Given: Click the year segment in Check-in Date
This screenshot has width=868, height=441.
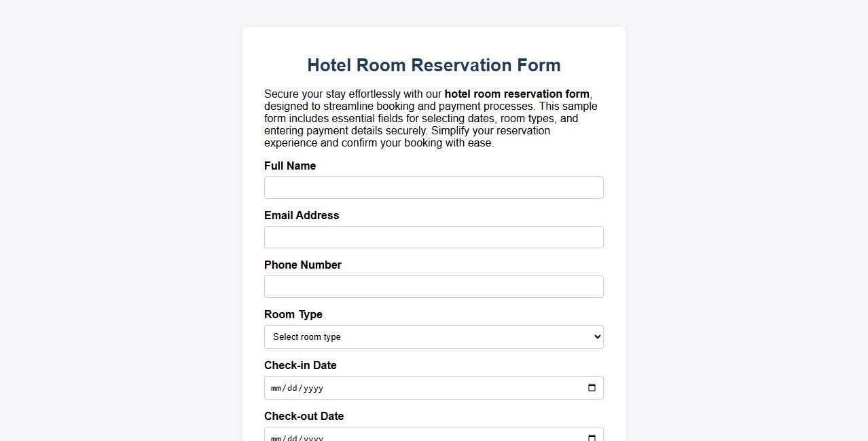Looking at the screenshot, I should click(312, 388).
